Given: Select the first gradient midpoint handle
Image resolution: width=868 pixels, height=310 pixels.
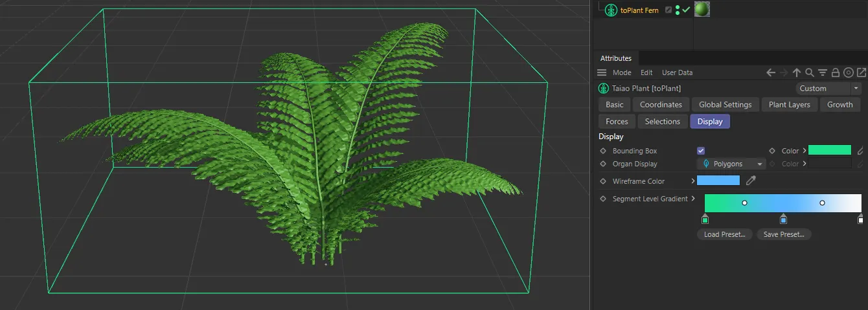Looking at the screenshot, I should (744, 203).
